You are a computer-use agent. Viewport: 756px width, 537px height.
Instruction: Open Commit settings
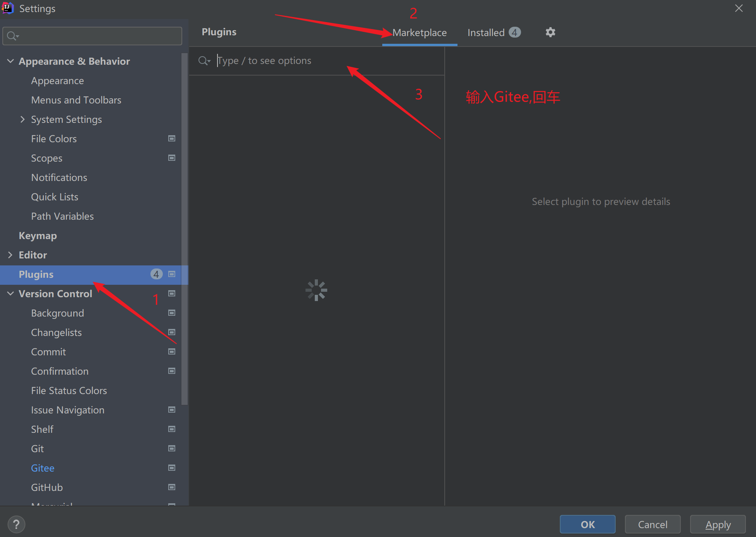click(x=48, y=352)
